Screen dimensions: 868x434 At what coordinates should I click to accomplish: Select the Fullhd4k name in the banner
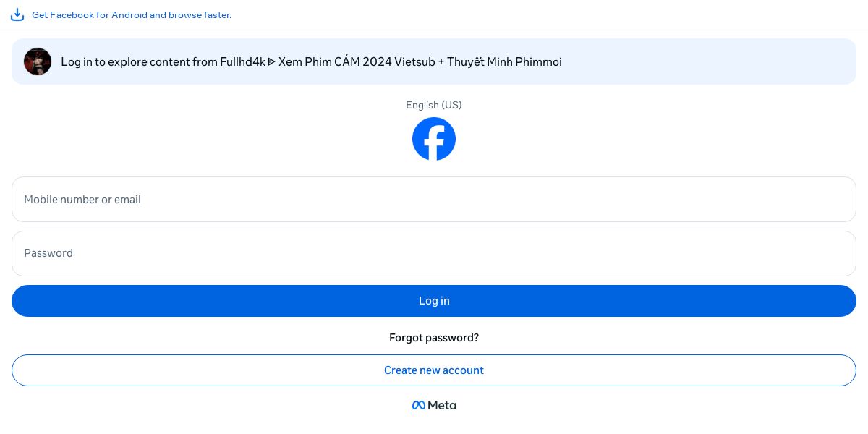(x=242, y=62)
